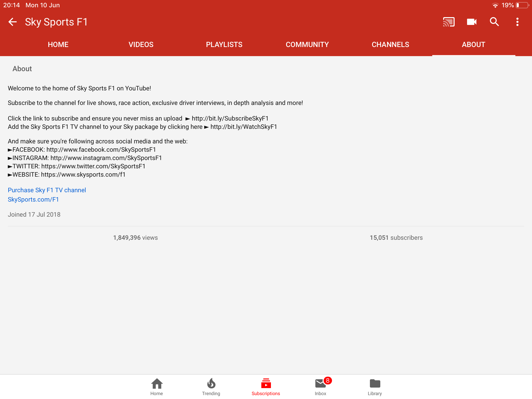Screen dimensions: 532x399
Task: Tap the WEBSITE skysports.com/f1 line
Action: pos(67,175)
